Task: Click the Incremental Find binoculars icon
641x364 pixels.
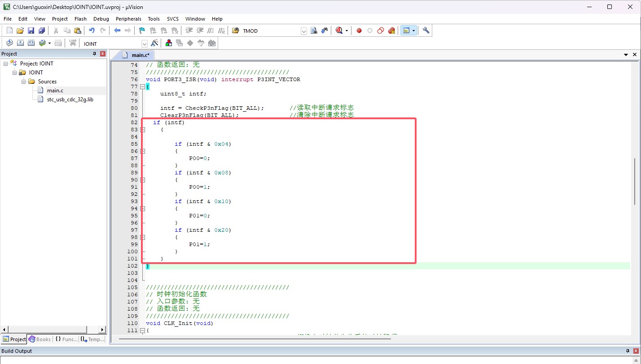Action: [324, 30]
